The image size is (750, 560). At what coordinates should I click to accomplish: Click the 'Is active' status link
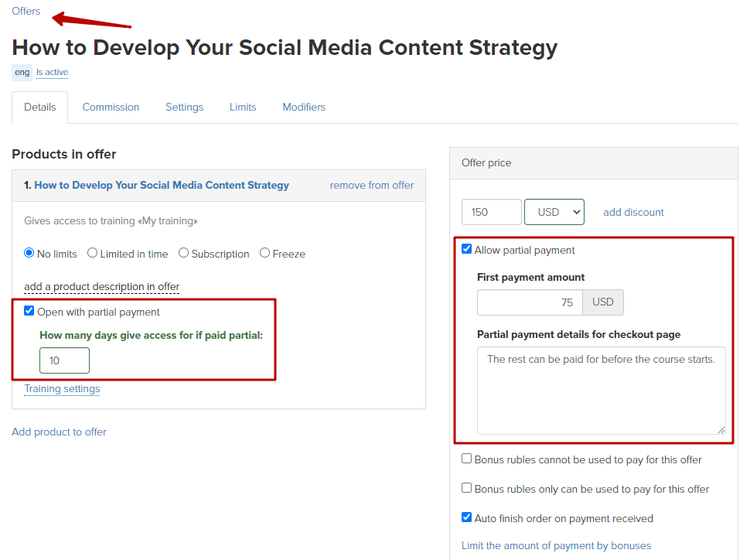pos(52,72)
